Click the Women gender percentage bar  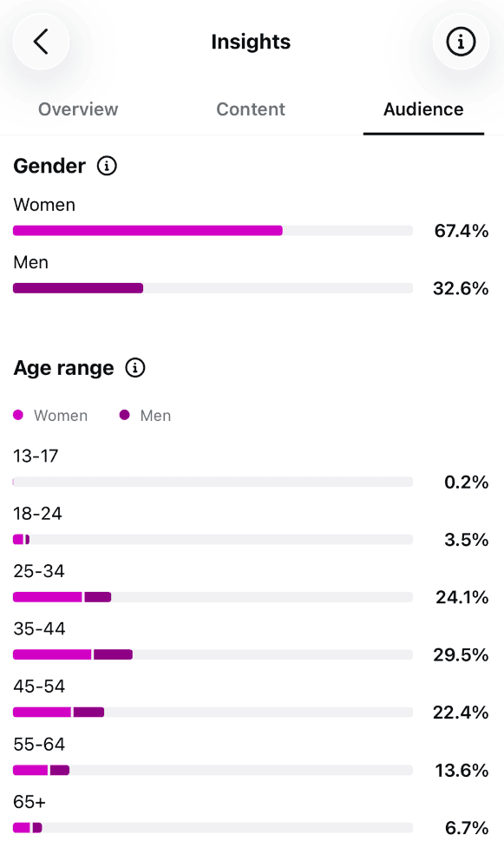coord(213,230)
